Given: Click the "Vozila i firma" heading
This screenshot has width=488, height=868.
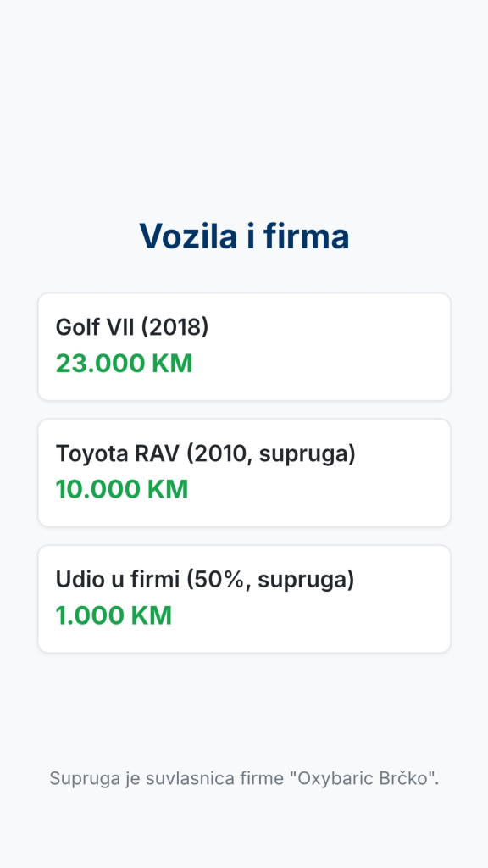Looking at the screenshot, I should 244,236.
